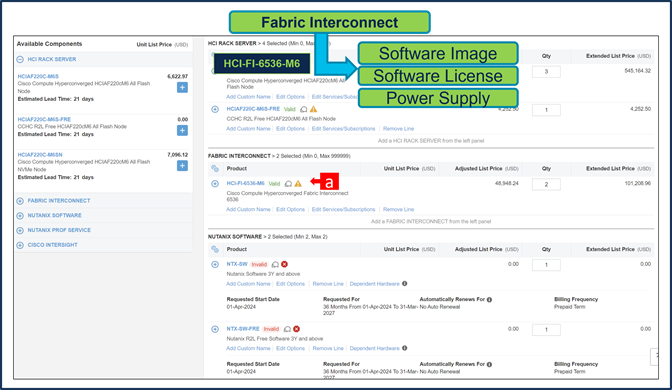Click Remove Line for NTX-SW
The image size is (672, 390).
click(328, 284)
